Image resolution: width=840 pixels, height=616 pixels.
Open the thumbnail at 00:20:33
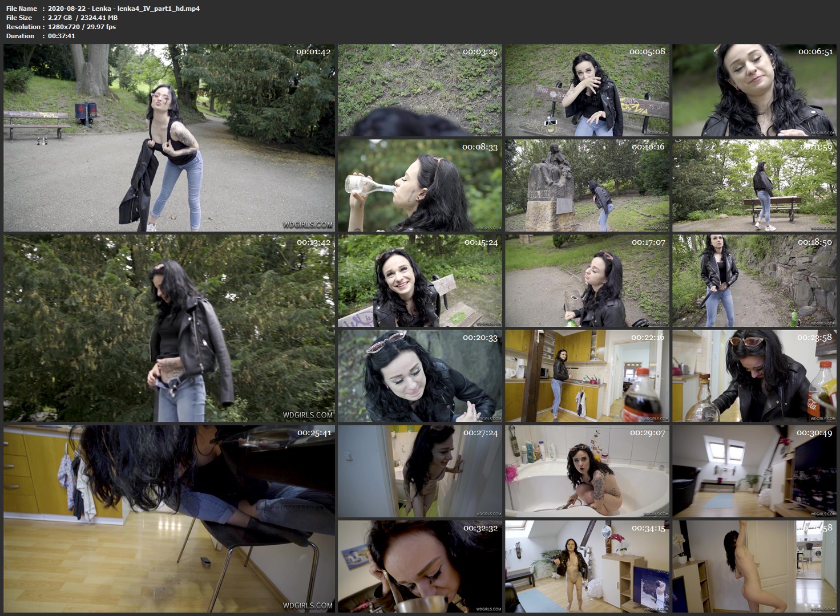pyautogui.click(x=420, y=376)
